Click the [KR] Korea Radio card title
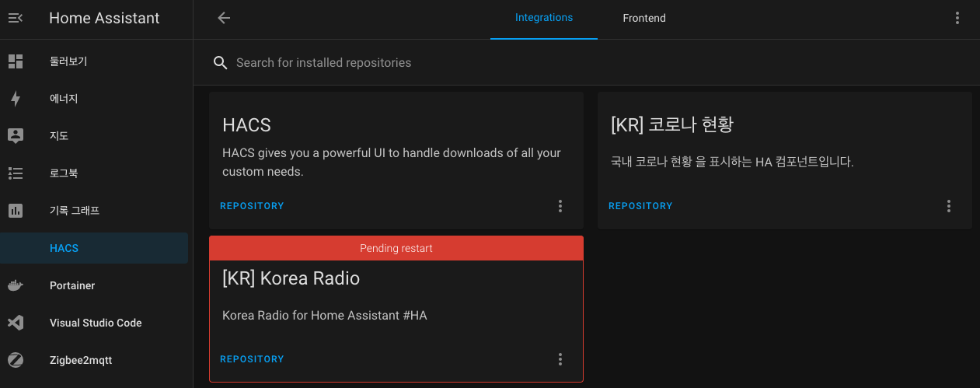Screen dimensions: 980x388 [x=291, y=278]
